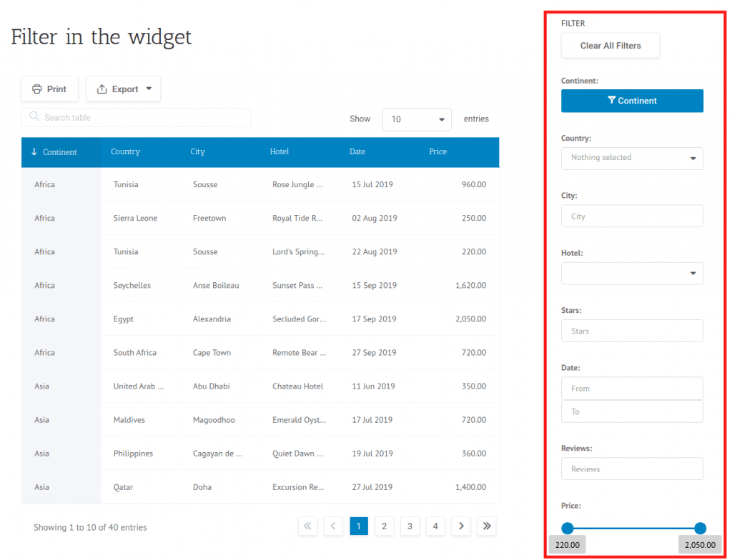Click the Date From input field
732x560 pixels.
pyautogui.click(x=632, y=388)
